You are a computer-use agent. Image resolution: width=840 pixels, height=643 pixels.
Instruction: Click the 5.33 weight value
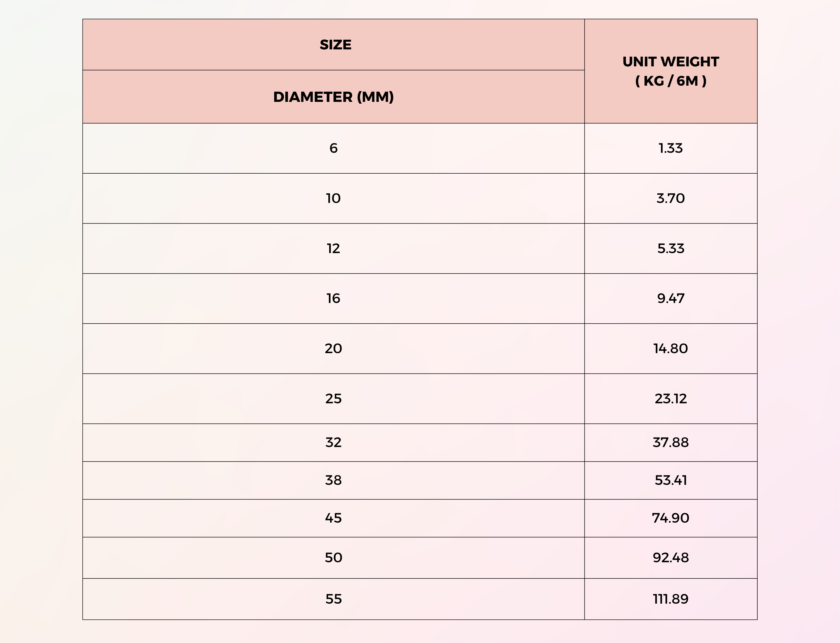pos(670,248)
